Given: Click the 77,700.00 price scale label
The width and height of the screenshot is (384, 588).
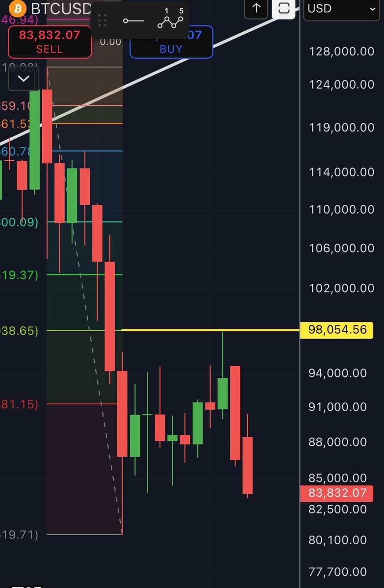Looking at the screenshot, I should (x=338, y=571).
